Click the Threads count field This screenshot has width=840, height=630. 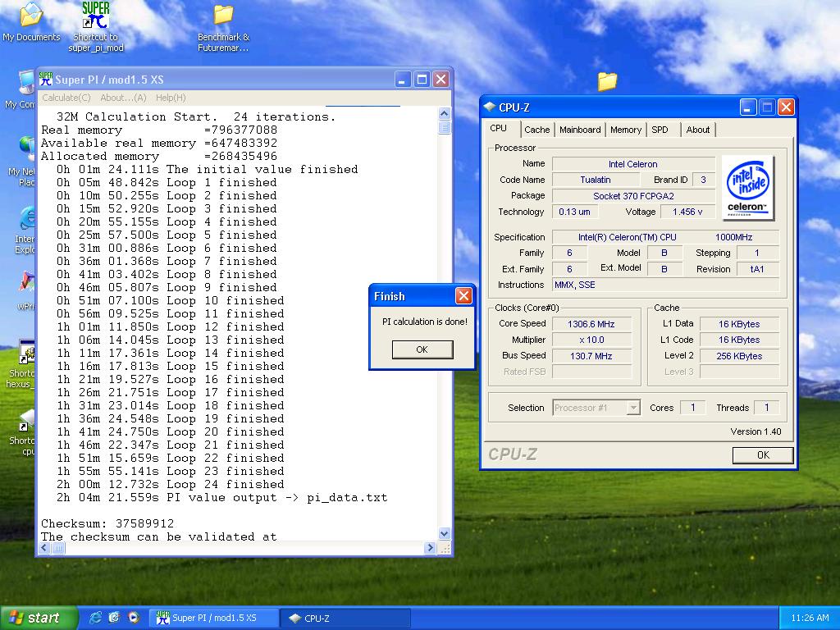point(766,408)
